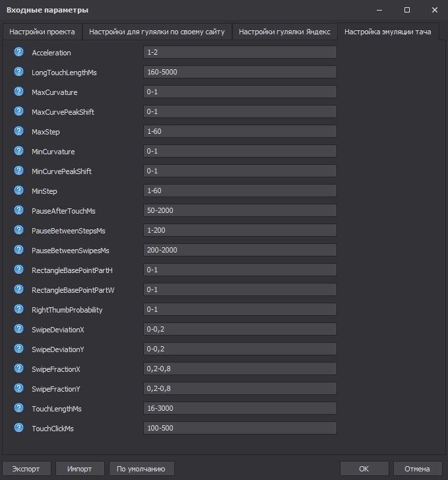
Task: Show TouchLengthMs help icon
Action: coord(18,408)
